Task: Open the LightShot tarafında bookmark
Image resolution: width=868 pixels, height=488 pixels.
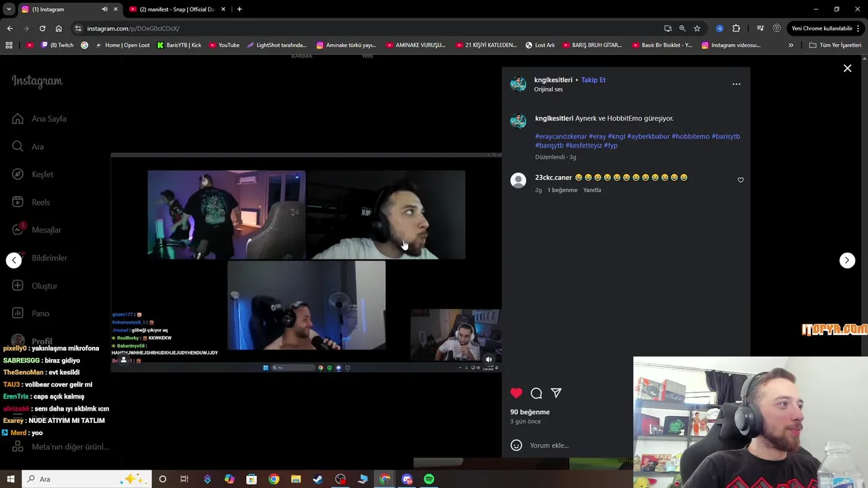Action: point(277,45)
